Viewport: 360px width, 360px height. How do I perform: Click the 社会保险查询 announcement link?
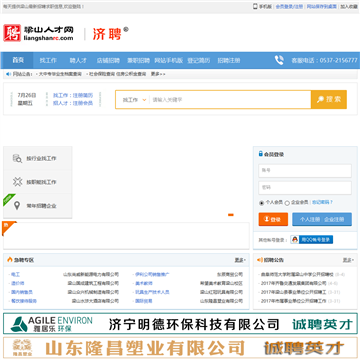tap(102, 74)
